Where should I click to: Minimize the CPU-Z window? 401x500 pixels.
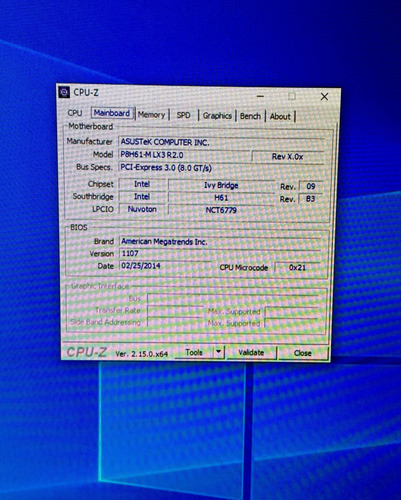pos(261,96)
